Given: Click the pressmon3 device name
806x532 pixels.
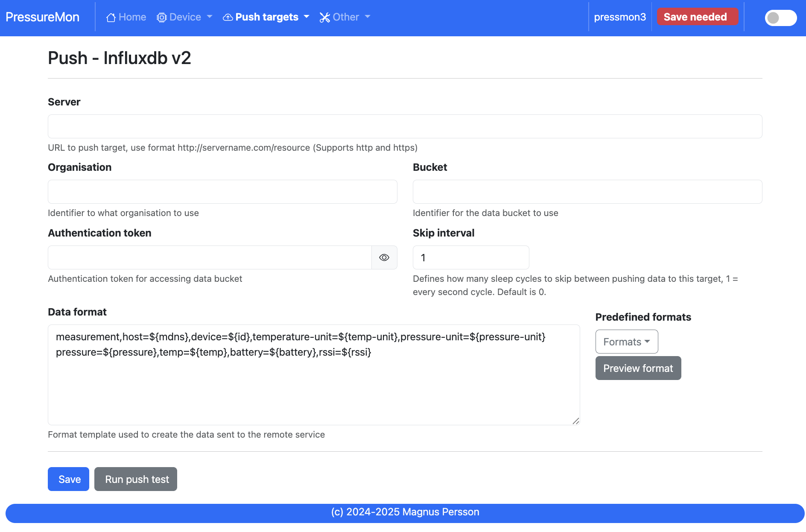Looking at the screenshot, I should (x=620, y=17).
